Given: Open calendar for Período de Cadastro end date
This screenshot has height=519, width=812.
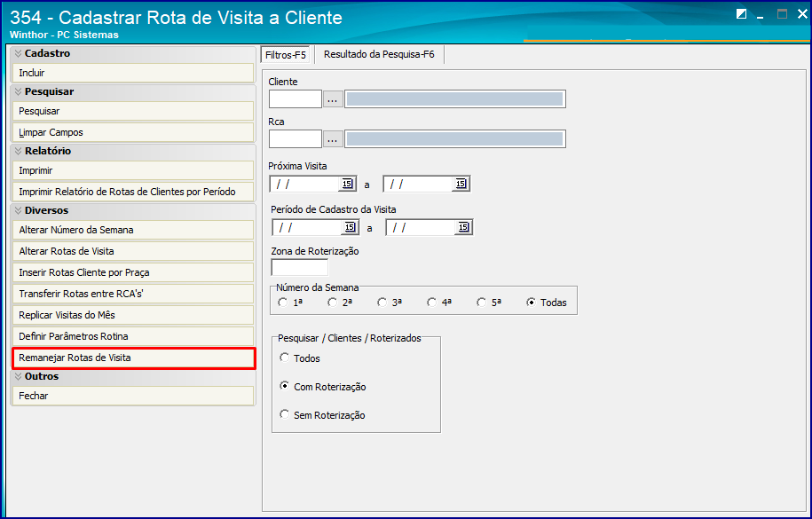Looking at the screenshot, I should [x=463, y=227].
